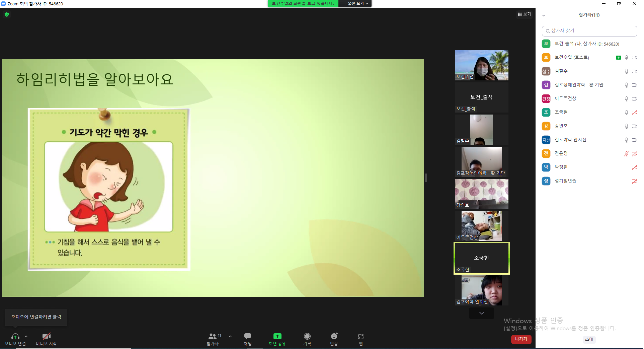644x349 pixels.
Task: Select participant 보건_출석 in the list
Action: [x=589, y=44]
